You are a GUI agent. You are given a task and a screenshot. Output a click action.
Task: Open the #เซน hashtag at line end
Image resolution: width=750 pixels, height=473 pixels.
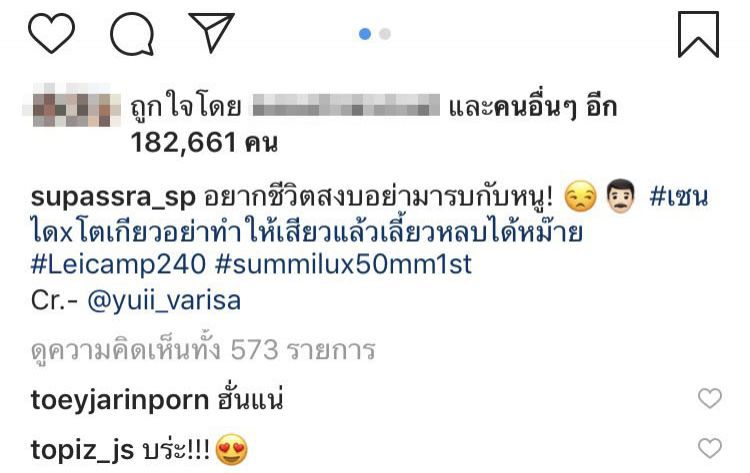coord(678,197)
